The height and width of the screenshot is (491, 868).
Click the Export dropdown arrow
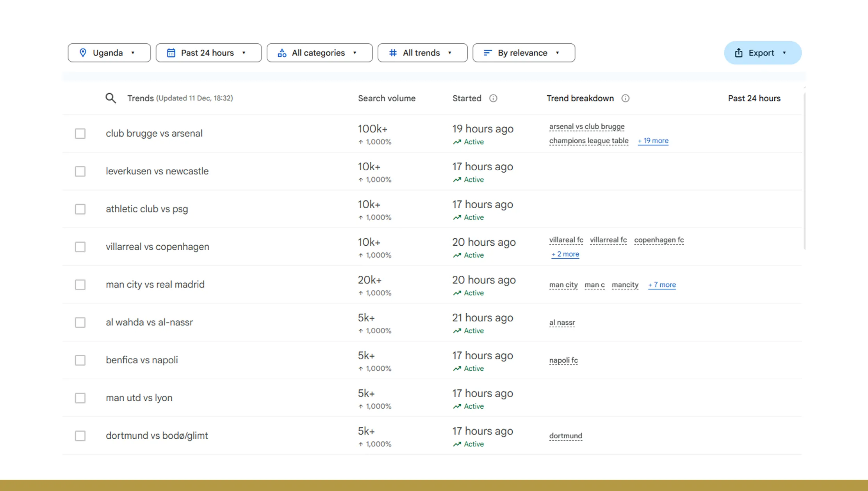point(785,53)
